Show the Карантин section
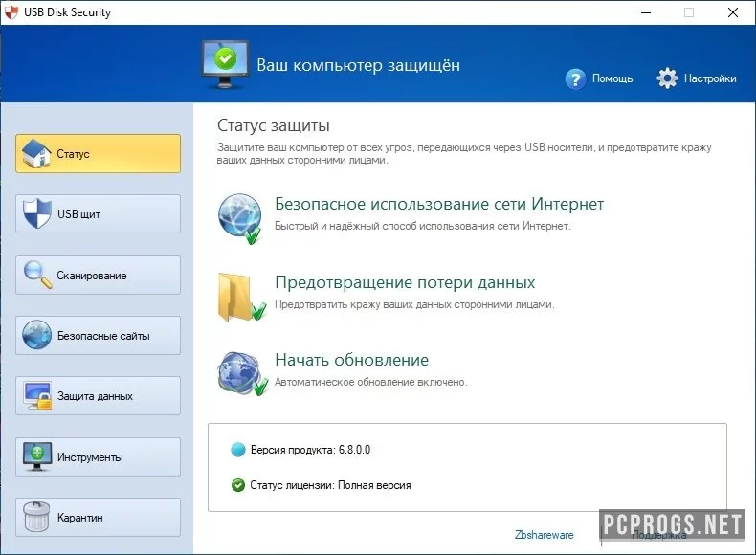The image size is (756, 555). point(98,517)
